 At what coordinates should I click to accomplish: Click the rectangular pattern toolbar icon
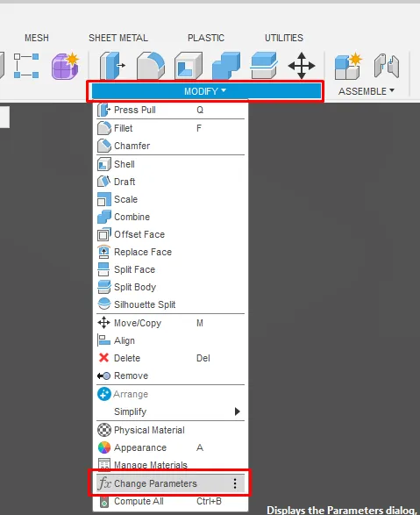coord(26,66)
